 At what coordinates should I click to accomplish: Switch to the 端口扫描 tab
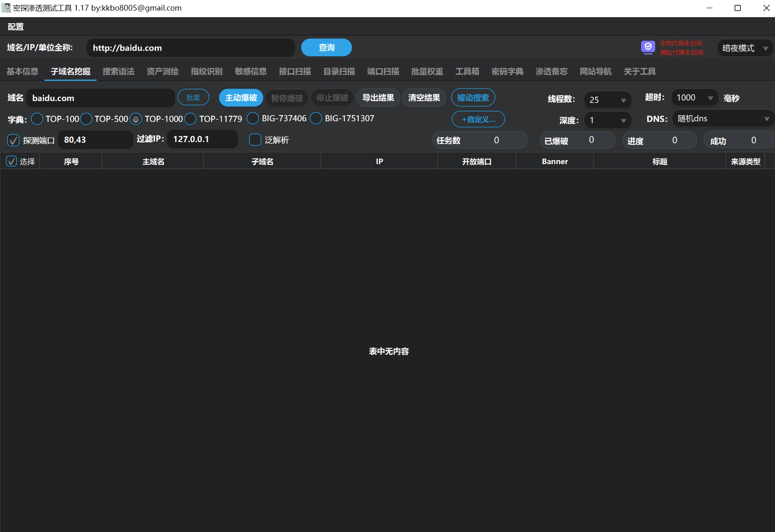coord(383,71)
